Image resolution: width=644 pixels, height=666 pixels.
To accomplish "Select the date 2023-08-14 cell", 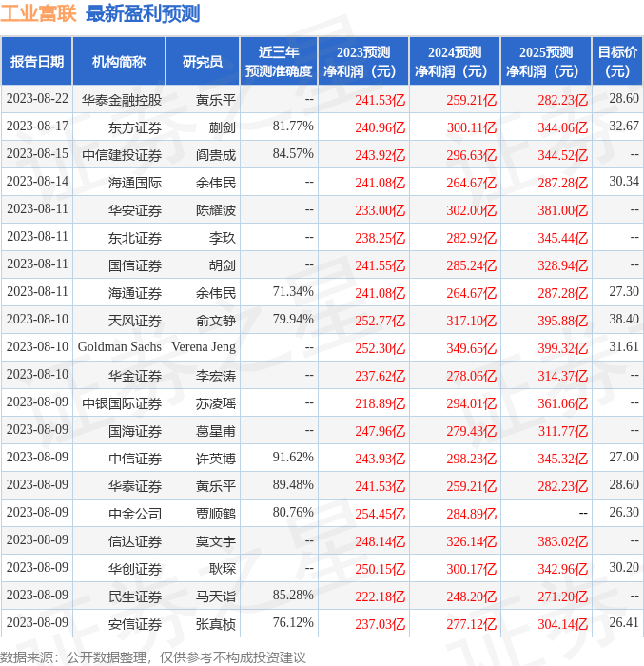I will 37,182.
